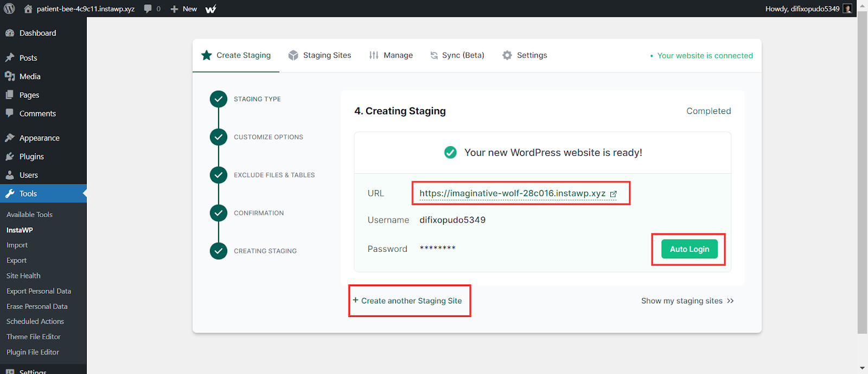Click Create another Staging Site

pos(407,301)
